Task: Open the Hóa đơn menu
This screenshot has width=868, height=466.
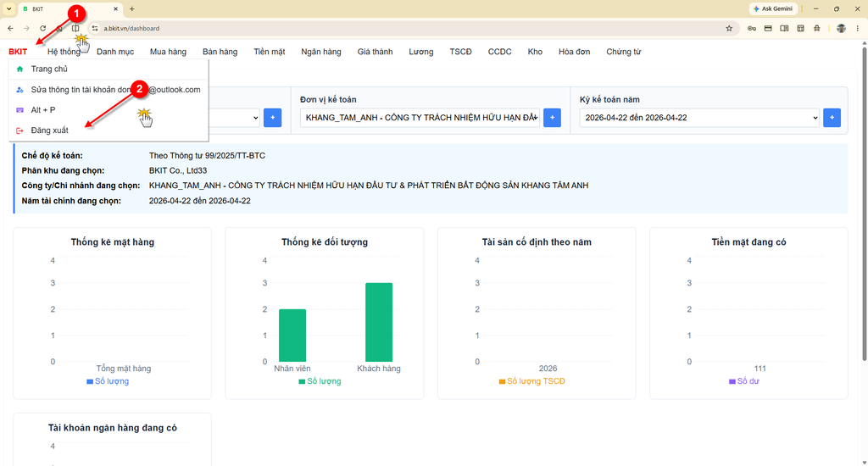Action: click(x=574, y=52)
